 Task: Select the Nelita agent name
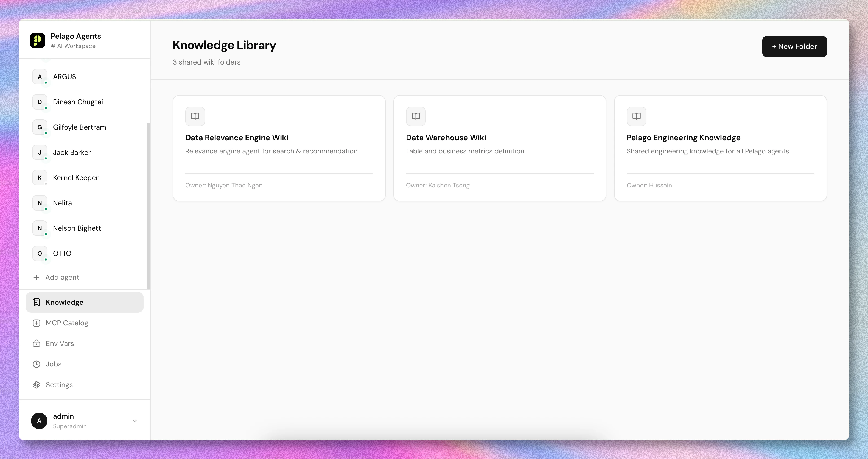pyautogui.click(x=62, y=203)
